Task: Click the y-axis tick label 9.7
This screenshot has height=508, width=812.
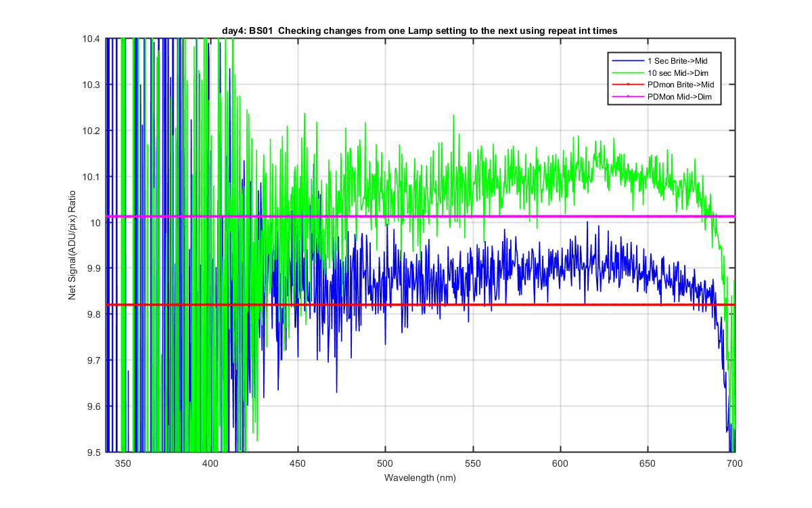Action: point(94,360)
